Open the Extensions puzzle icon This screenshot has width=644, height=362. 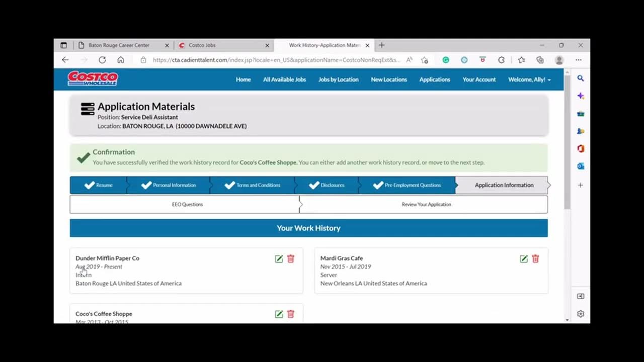pos(501,60)
